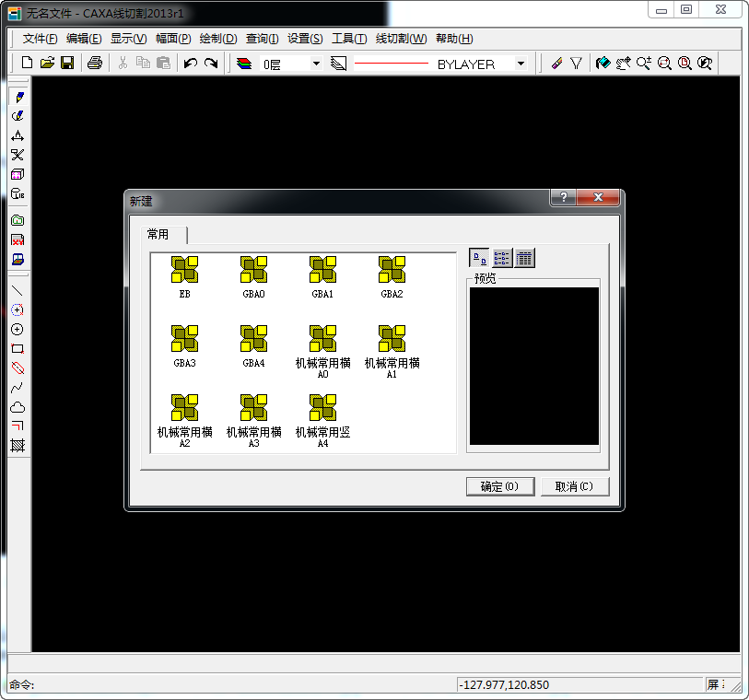
Task: Open the 0层 layer dropdown
Action: point(316,64)
